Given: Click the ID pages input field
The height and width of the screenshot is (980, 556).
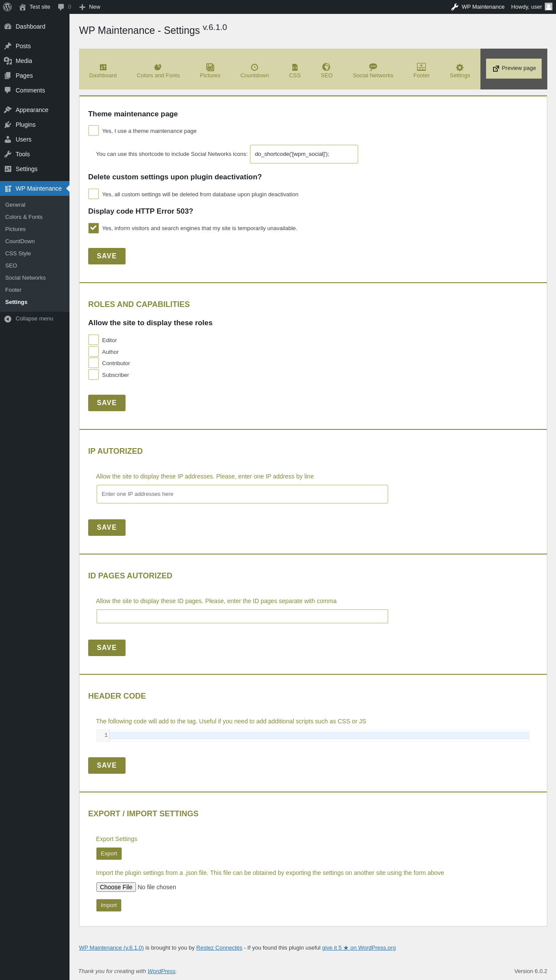Looking at the screenshot, I should click(242, 617).
